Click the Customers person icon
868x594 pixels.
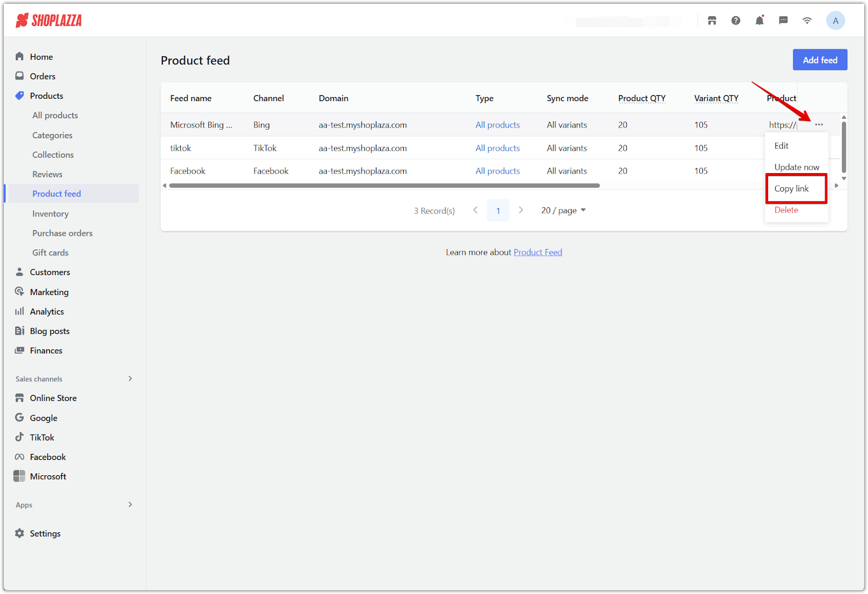pos(20,272)
